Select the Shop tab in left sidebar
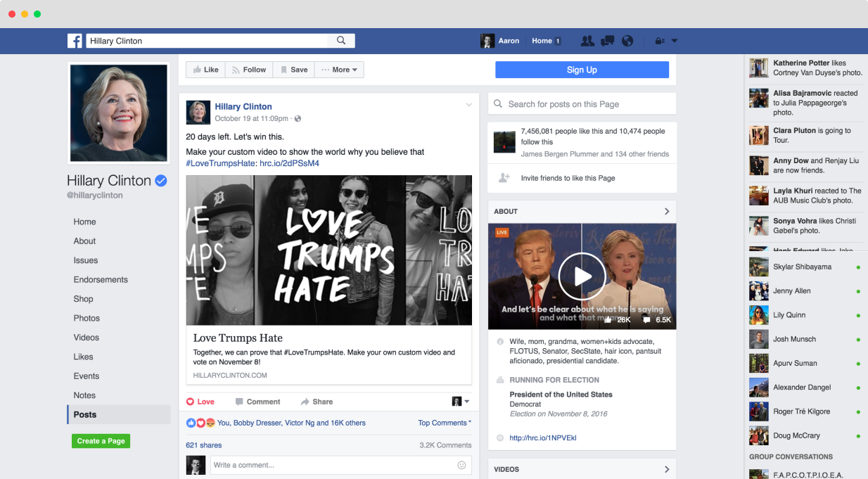This screenshot has height=479, width=868. coord(83,299)
